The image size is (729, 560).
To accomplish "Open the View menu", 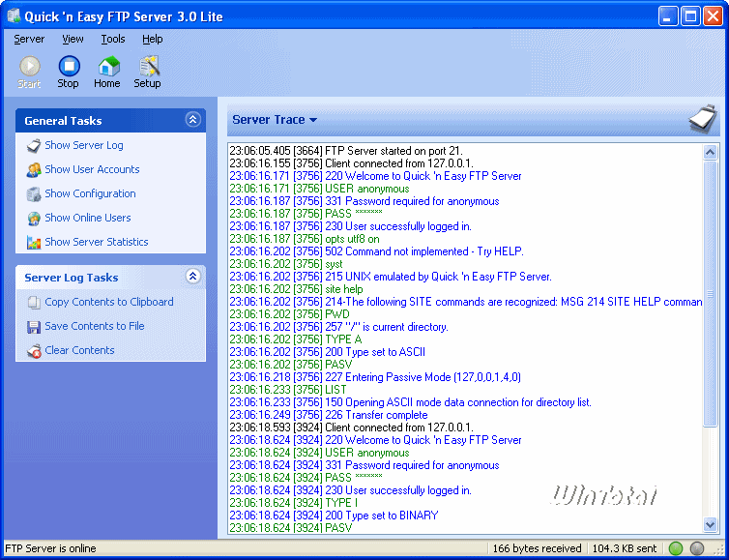I will pyautogui.click(x=73, y=39).
